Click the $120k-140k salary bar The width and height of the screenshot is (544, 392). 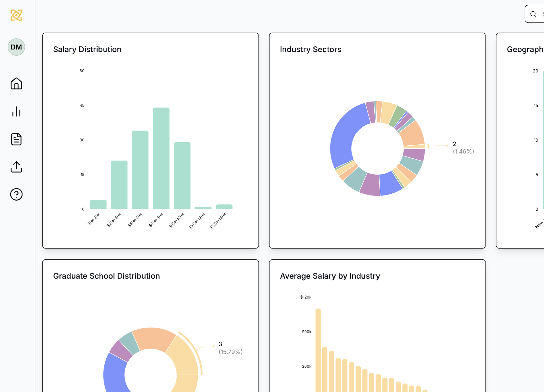(x=224, y=207)
